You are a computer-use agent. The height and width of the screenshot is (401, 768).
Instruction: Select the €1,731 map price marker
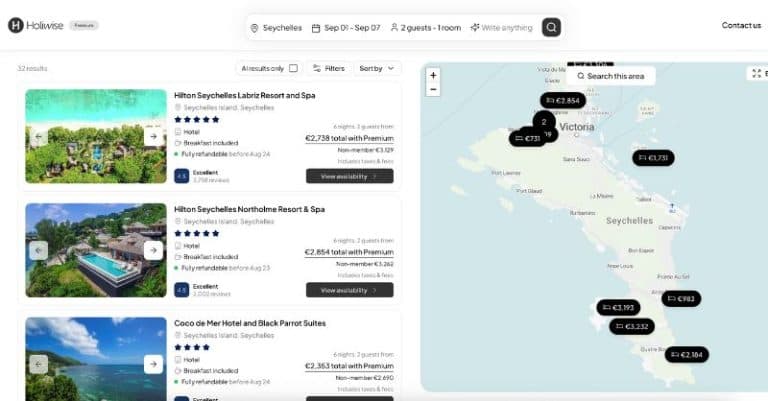click(653, 158)
